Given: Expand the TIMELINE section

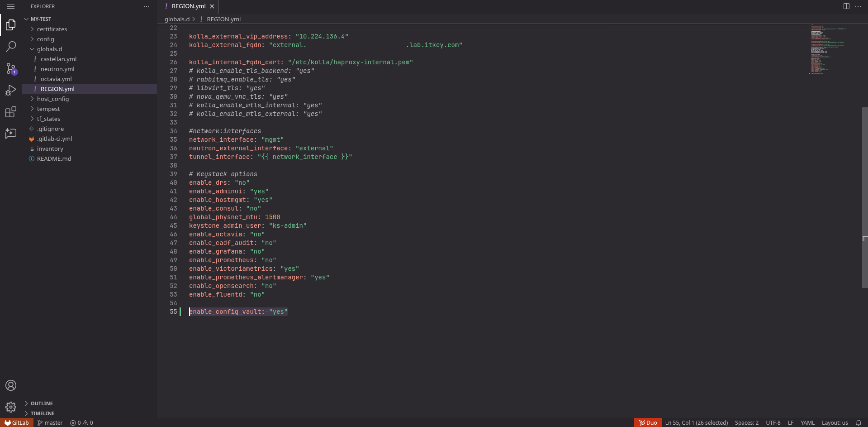Looking at the screenshot, I should pos(43,413).
